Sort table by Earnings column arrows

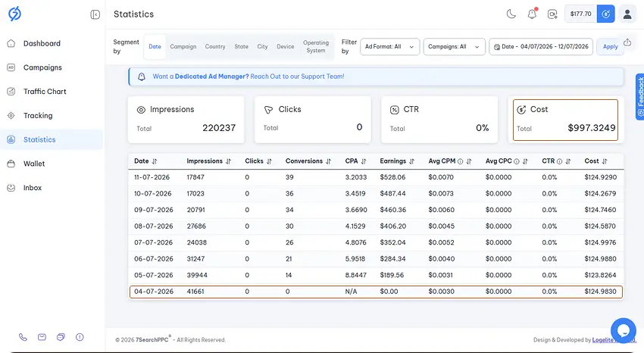(411, 161)
